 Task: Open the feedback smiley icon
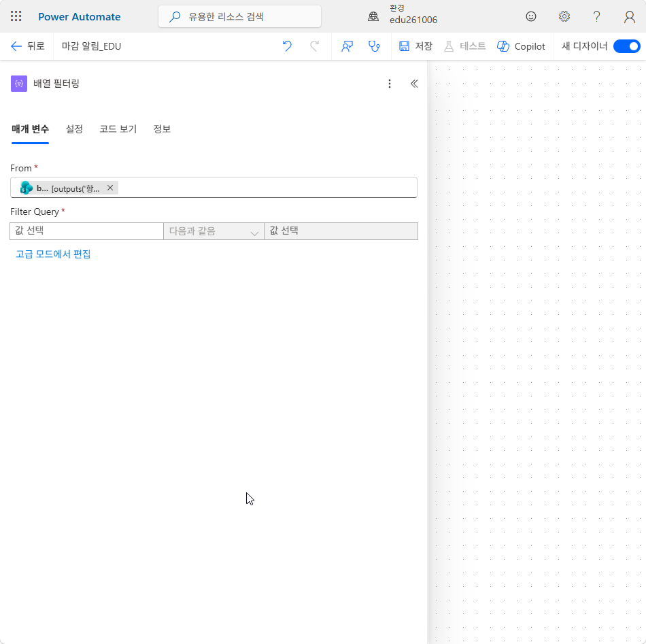[x=530, y=16]
